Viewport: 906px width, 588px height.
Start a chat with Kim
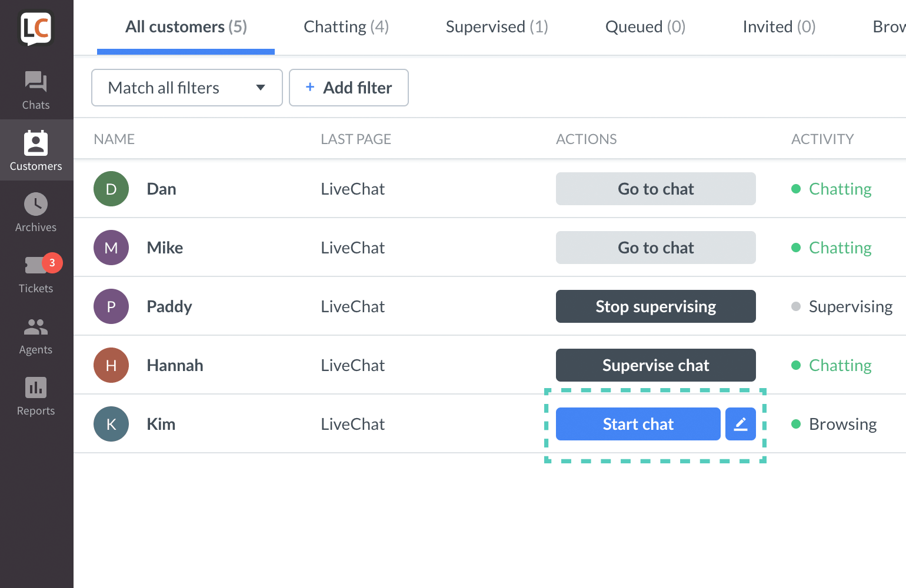[x=638, y=424]
